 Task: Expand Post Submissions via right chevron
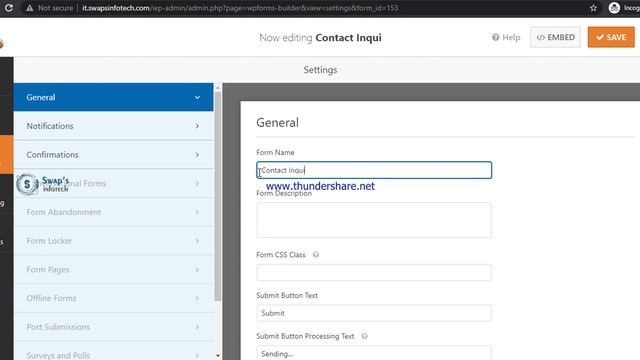tap(197, 327)
